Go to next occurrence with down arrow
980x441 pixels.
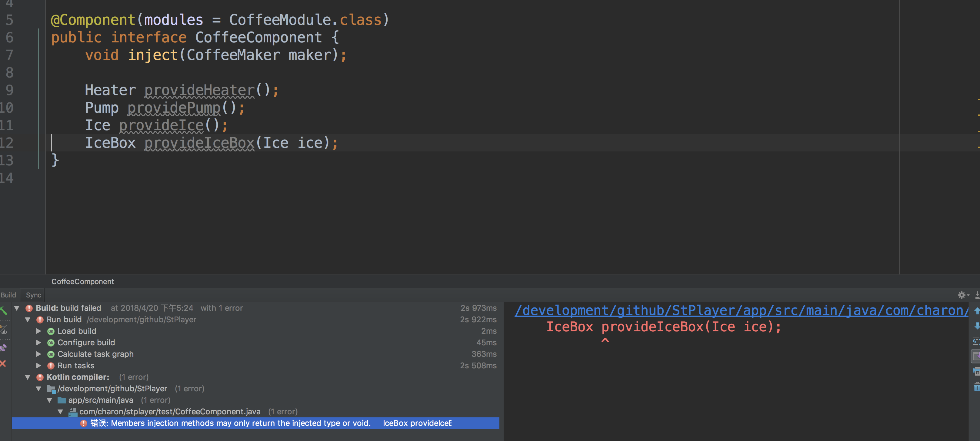(x=977, y=326)
